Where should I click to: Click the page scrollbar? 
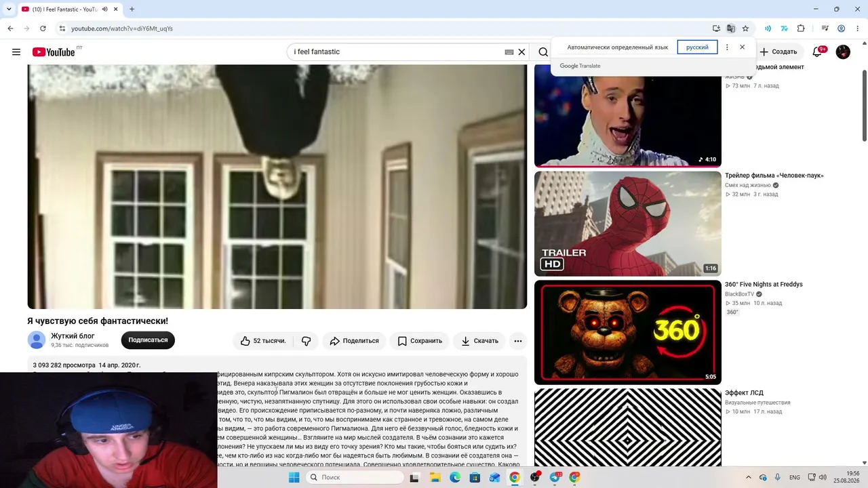click(864, 106)
